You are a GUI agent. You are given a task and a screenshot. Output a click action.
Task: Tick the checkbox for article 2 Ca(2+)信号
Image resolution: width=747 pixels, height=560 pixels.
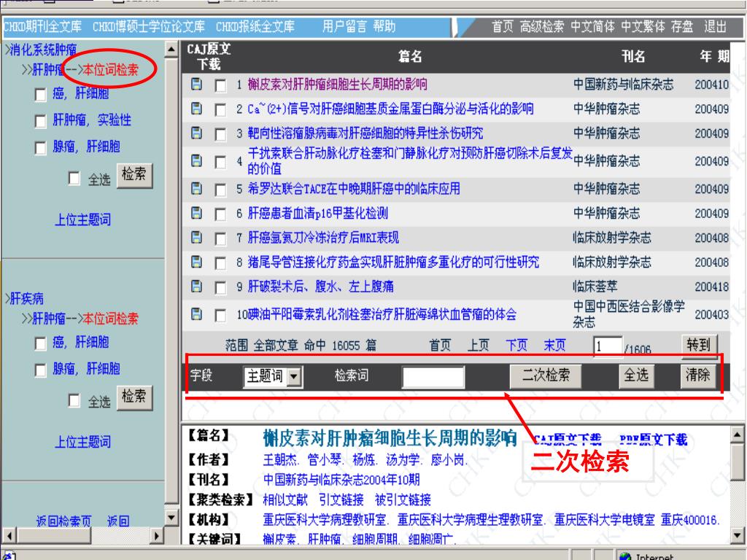(x=220, y=110)
